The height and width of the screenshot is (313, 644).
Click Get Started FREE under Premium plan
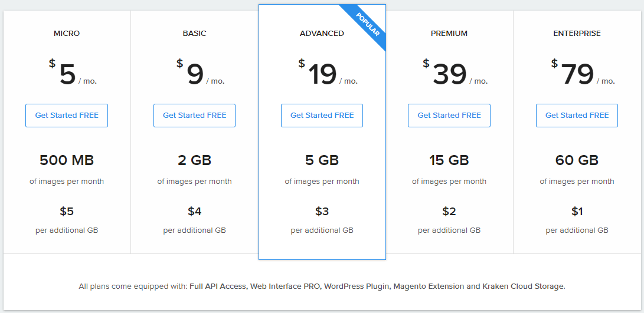pyautogui.click(x=449, y=116)
